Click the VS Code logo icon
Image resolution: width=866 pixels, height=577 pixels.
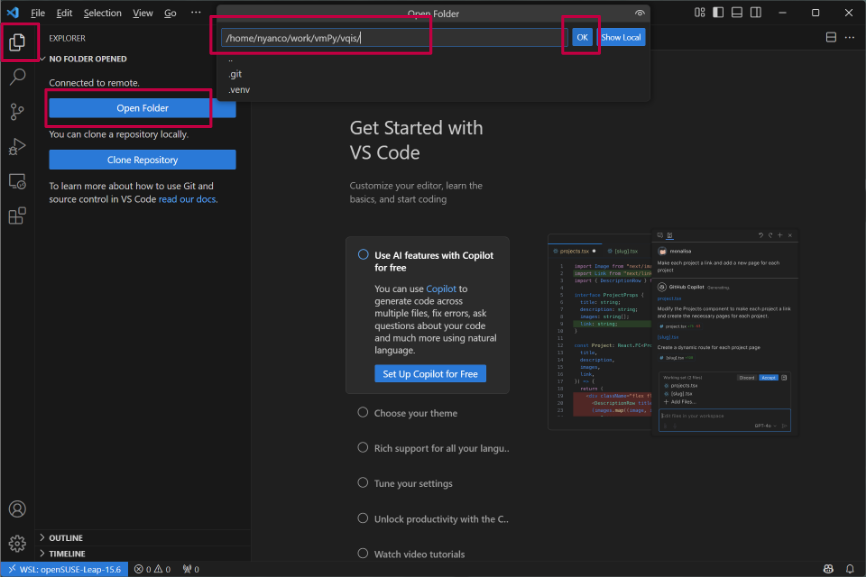[x=13, y=12]
